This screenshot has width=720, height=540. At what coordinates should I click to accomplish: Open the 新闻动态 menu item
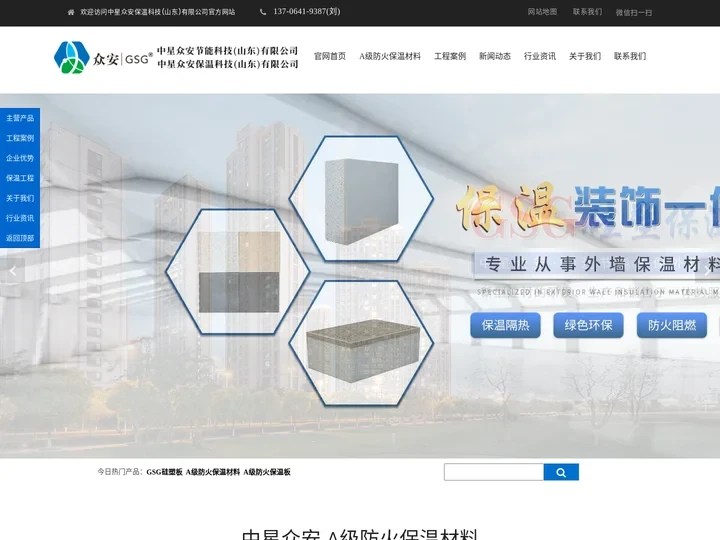(495, 56)
